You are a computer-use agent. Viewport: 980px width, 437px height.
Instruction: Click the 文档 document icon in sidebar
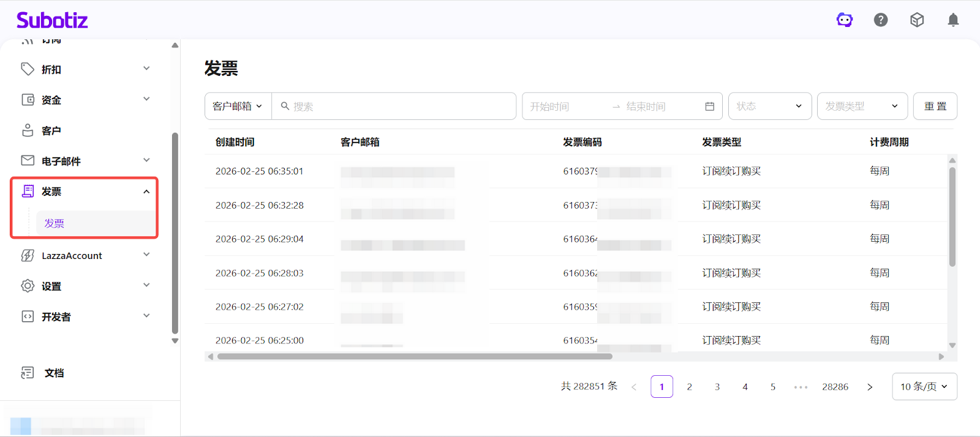(x=28, y=373)
